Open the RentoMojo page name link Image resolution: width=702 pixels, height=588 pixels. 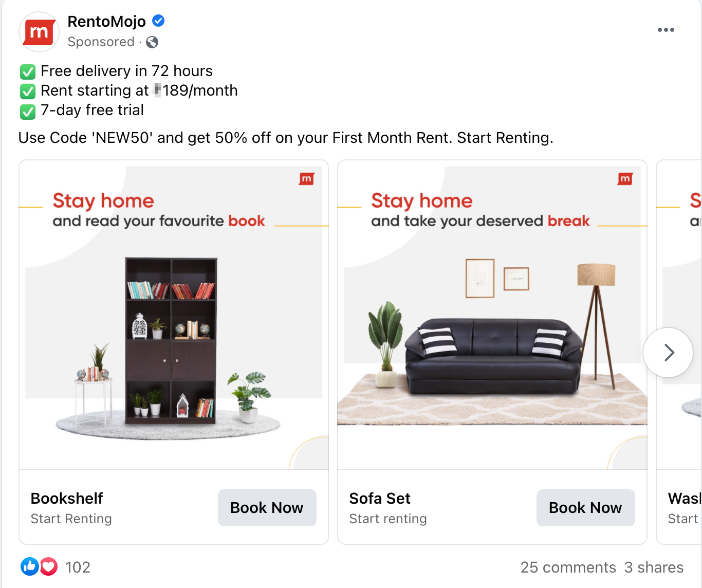tap(107, 22)
